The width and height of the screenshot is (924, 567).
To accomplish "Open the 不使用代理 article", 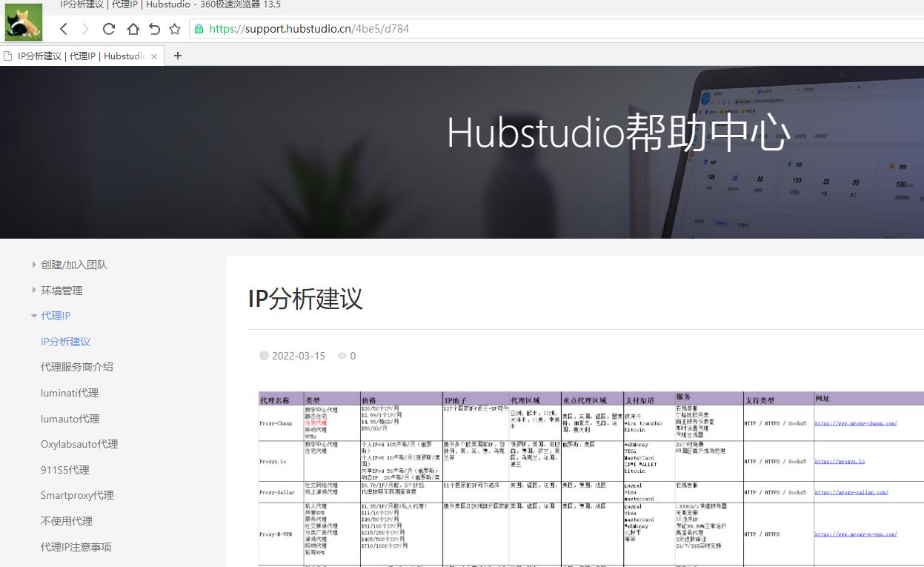I will pyautogui.click(x=67, y=521).
